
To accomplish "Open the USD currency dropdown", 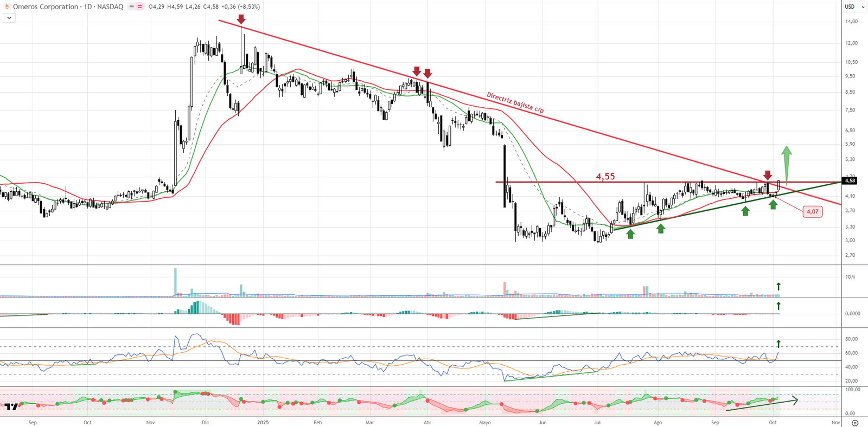I will (x=852, y=7).
